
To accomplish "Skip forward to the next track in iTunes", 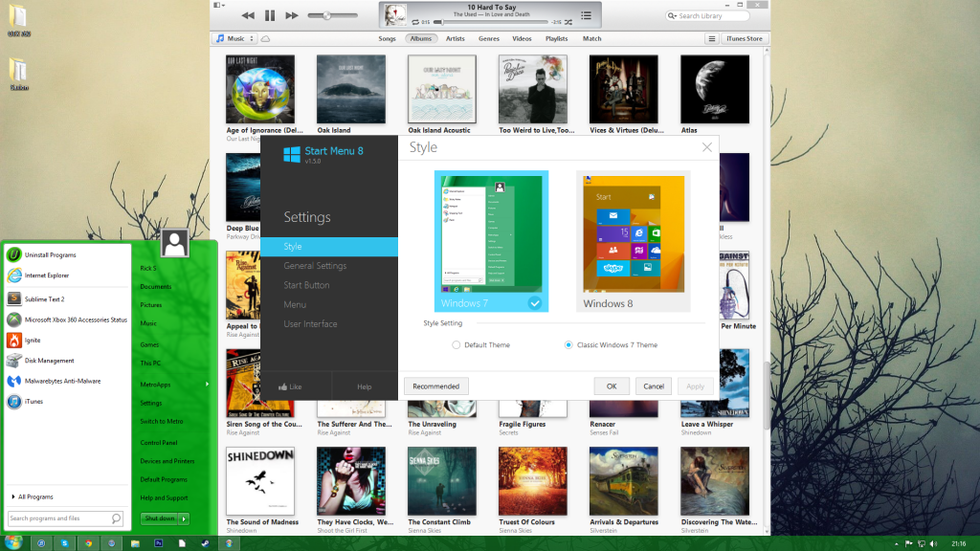I will (x=291, y=15).
